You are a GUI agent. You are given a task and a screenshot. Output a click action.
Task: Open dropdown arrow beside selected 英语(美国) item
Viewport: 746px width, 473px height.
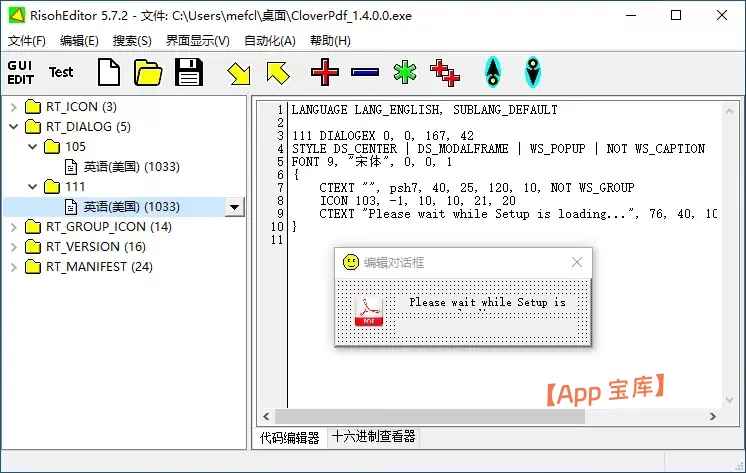point(235,207)
